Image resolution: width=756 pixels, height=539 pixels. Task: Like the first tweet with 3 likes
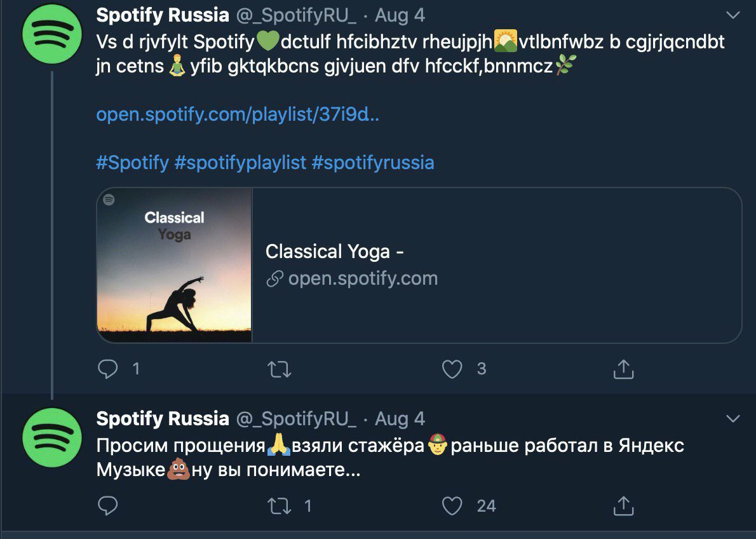pos(452,369)
